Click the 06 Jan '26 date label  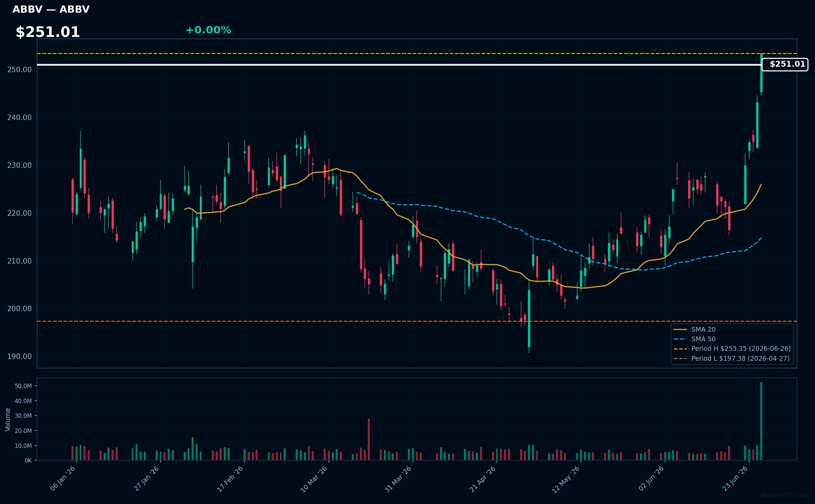63,479
